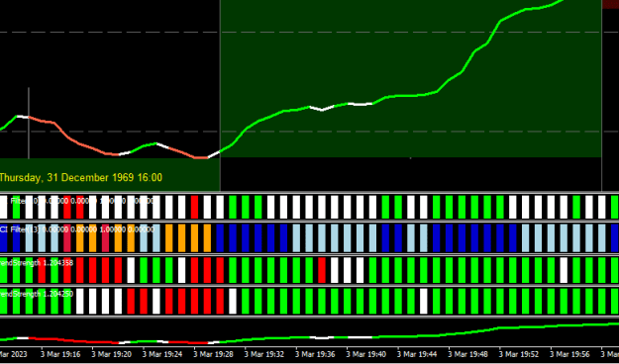
Task: Click the '3 Mar 19:48' time axis label
Action: coord(467,354)
